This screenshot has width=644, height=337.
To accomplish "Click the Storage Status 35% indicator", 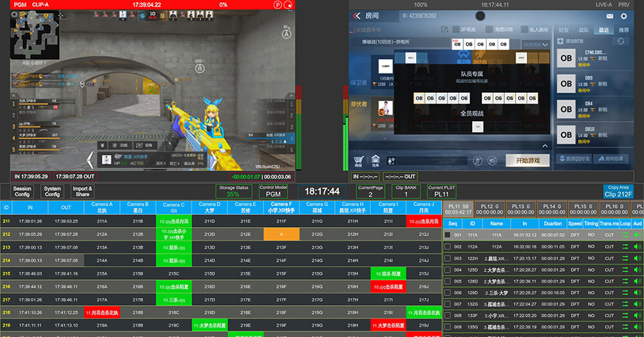I will (x=233, y=191).
